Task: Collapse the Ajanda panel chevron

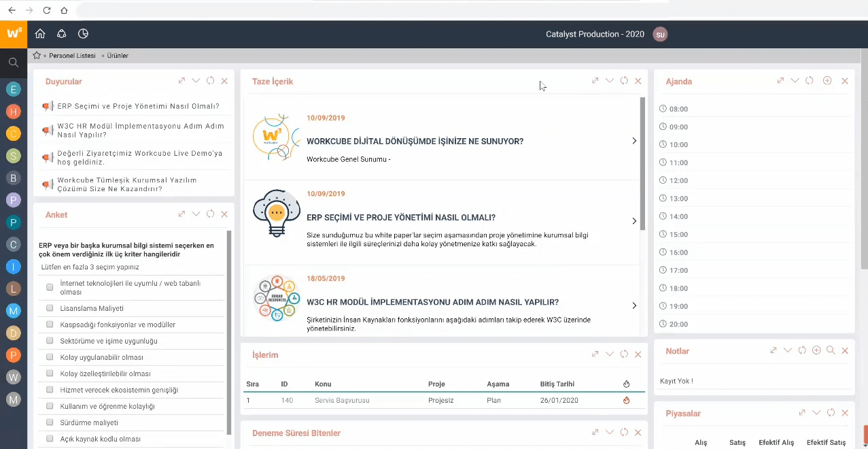Action: (795, 81)
